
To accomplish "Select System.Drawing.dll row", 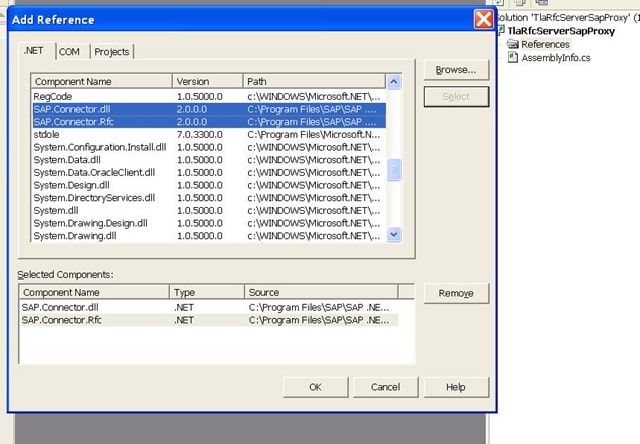I will [209, 236].
